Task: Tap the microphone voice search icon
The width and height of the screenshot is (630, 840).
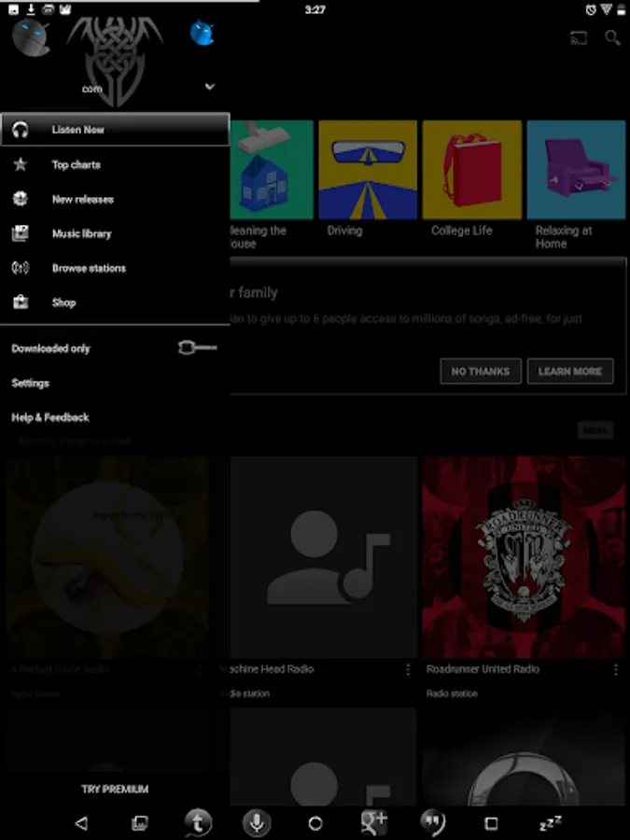Action: tap(257, 822)
